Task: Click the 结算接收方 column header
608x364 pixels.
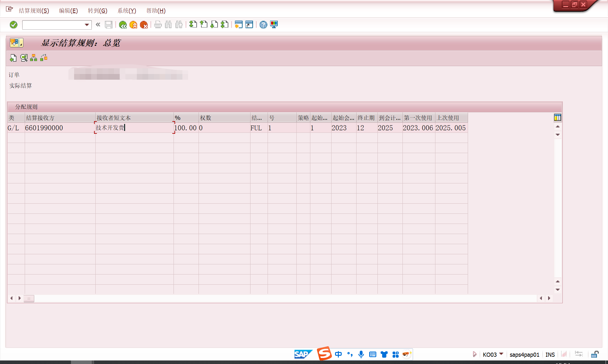Action: 60,118
